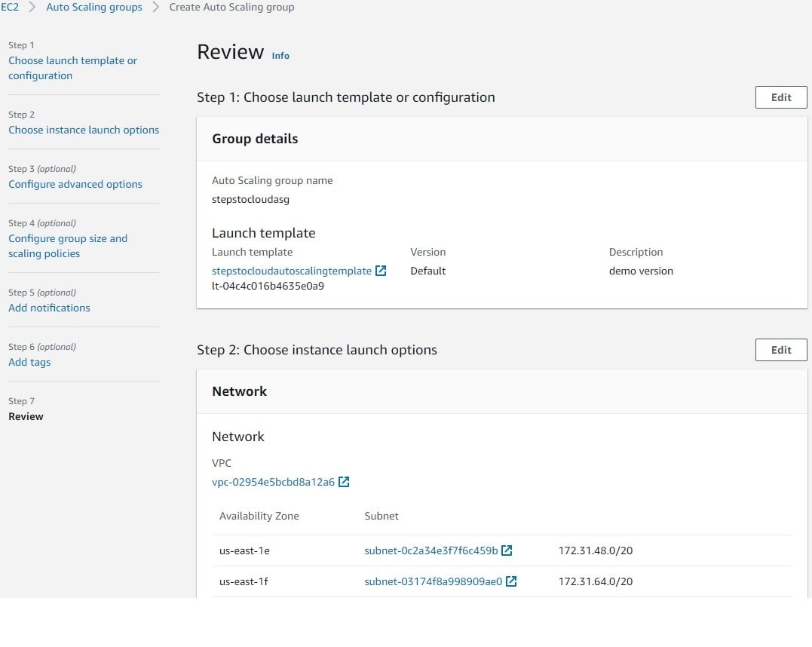
Task: Open stepstocloudautoscalingtemplate launch template link
Action: (292, 271)
